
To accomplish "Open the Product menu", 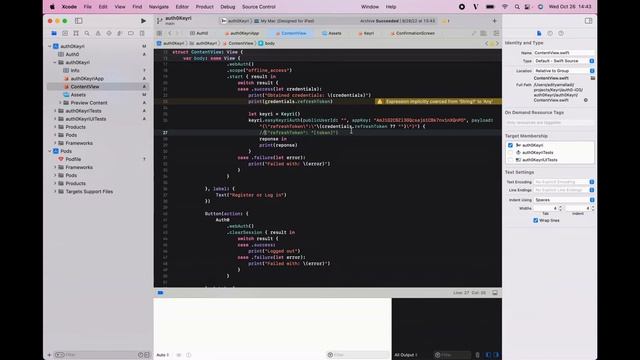I will tap(204, 7).
